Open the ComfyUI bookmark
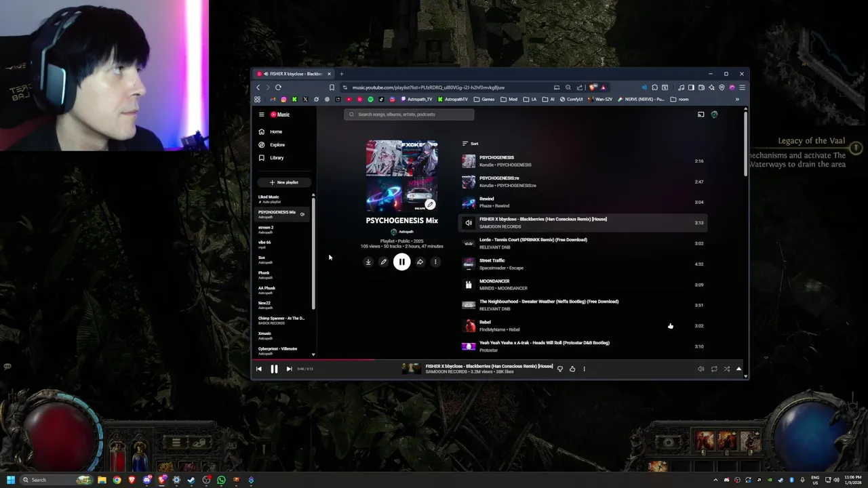868x488 pixels. (571, 100)
